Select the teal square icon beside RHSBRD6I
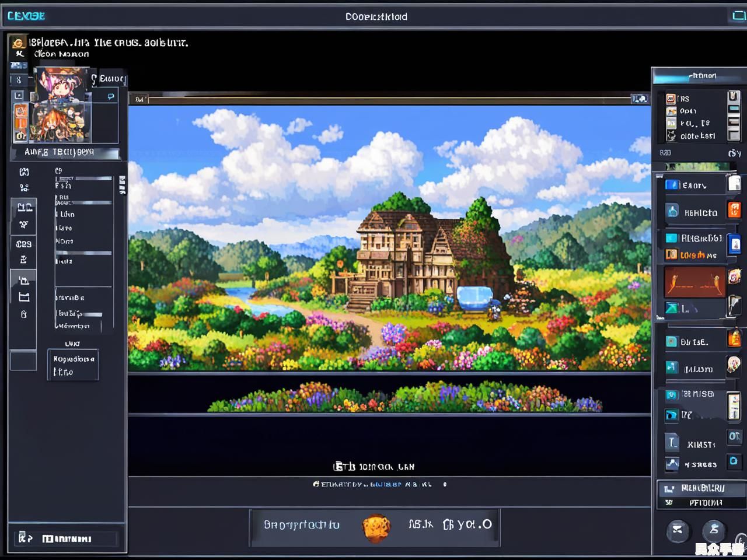 (x=672, y=238)
